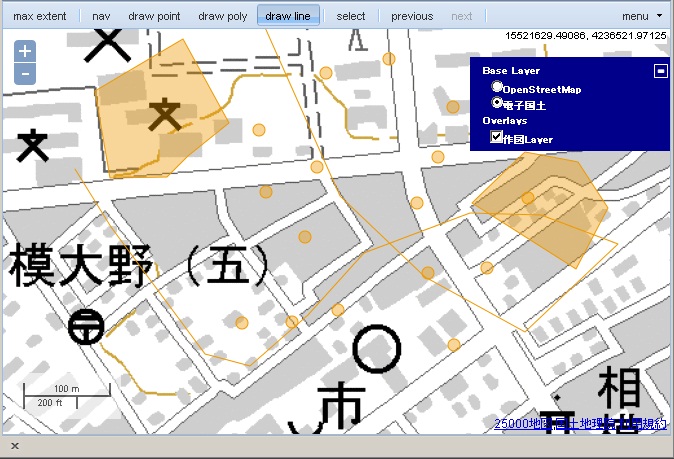Viewport: 674px width, 459px height.
Task: Click the disabled next view button
Action: tap(462, 16)
